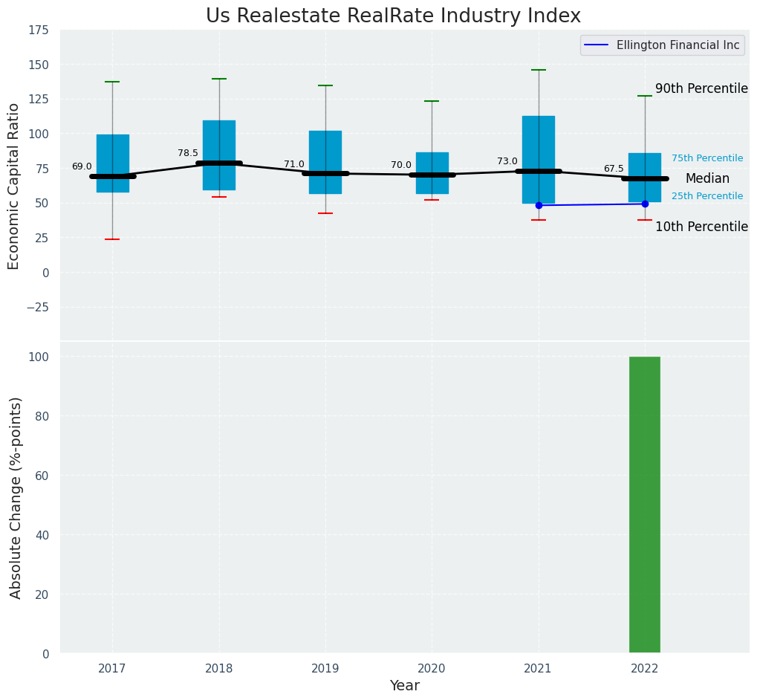Select the 75th Percentile label
Viewport: 757px width, 700px height.
(x=706, y=158)
